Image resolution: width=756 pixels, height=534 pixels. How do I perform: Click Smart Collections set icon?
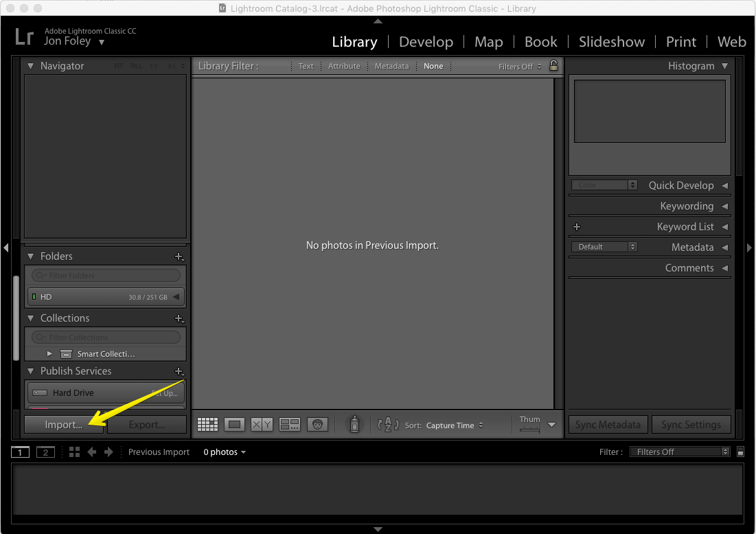(x=66, y=354)
